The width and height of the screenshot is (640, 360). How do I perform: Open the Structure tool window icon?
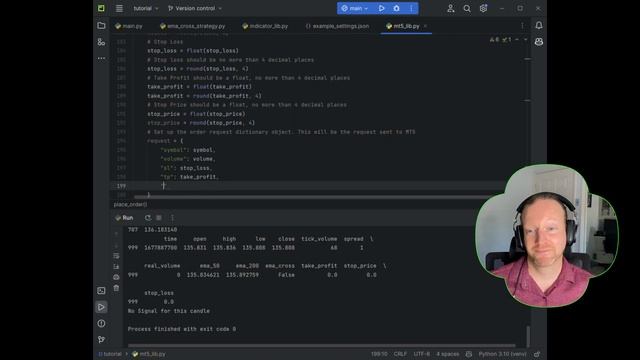tap(101, 42)
